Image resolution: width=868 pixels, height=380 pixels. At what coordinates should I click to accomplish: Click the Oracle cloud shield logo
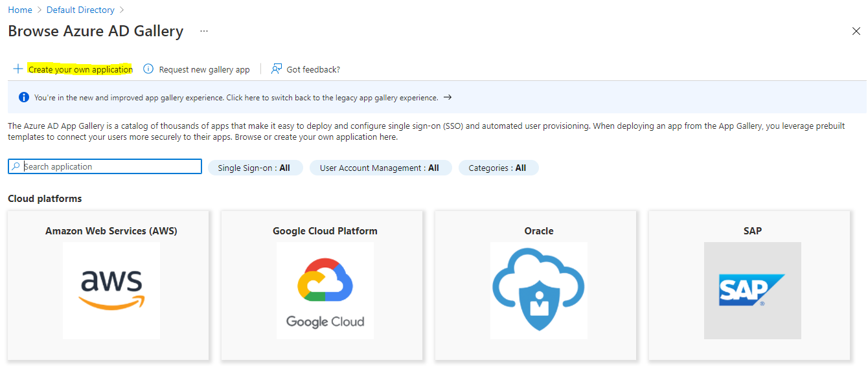539,291
